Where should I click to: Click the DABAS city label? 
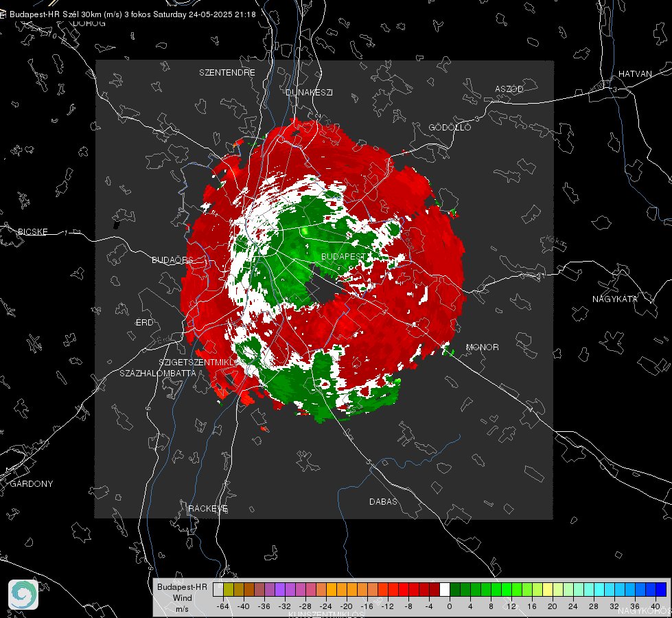point(383,501)
